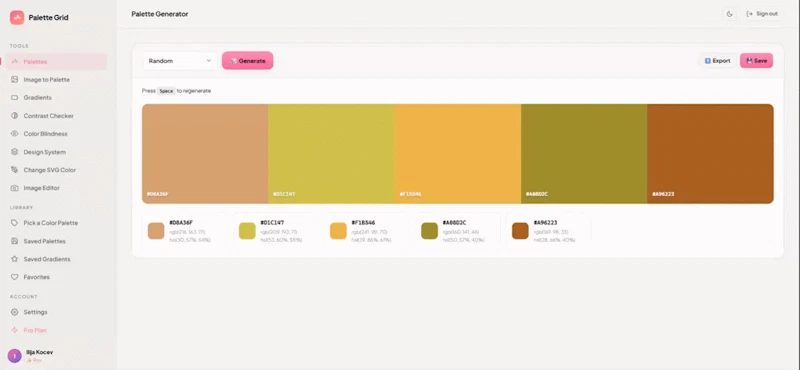
Task: Toggle dark mode with the moon icon
Action: click(730, 14)
